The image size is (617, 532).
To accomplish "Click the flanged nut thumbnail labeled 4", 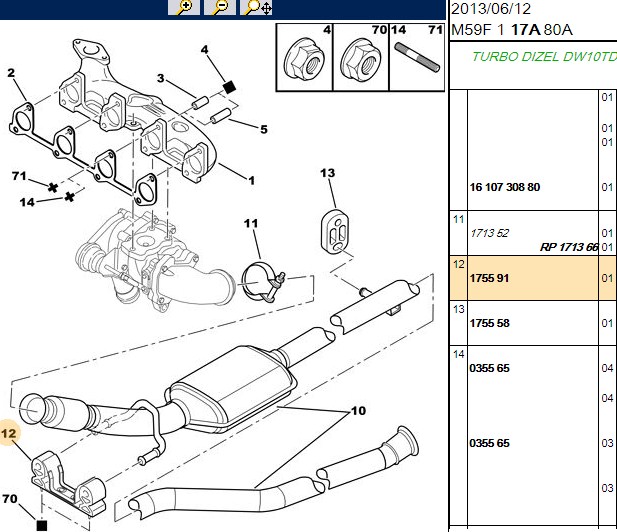I will pos(305,57).
